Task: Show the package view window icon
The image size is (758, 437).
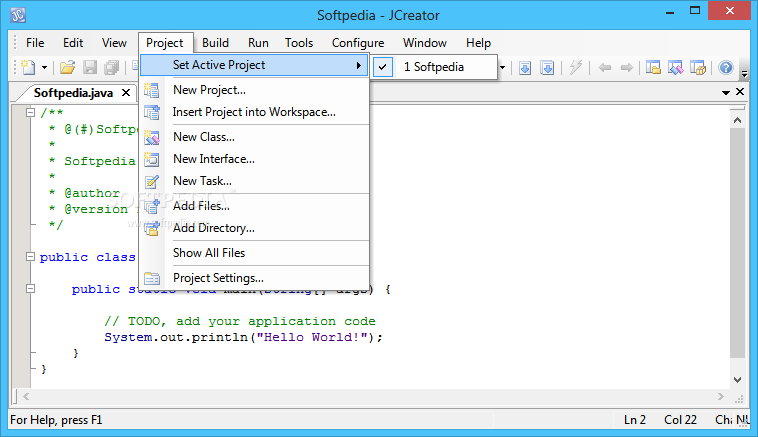Action: pyautogui.click(x=698, y=68)
